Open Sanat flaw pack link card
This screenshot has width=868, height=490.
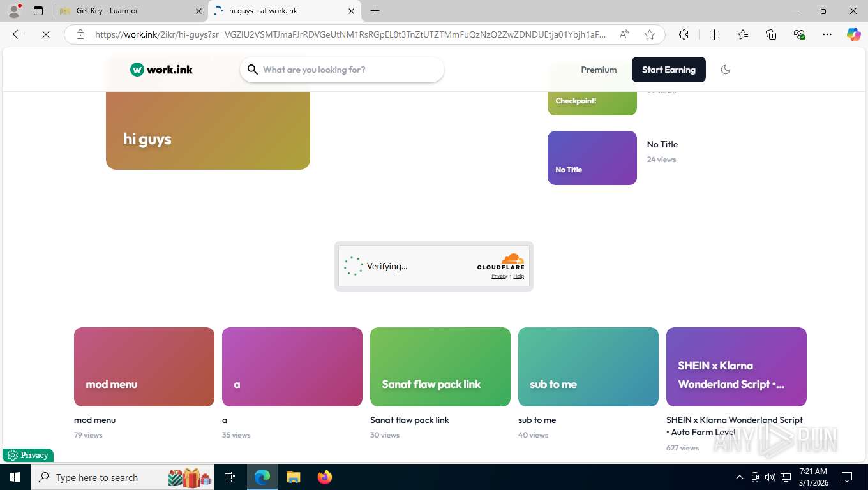[440, 367]
